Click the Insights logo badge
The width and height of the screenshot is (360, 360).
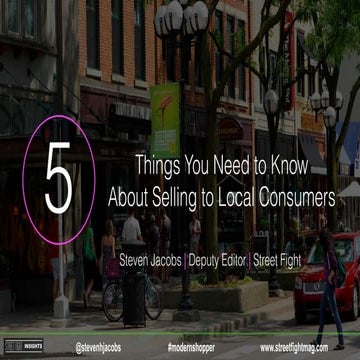point(24,346)
